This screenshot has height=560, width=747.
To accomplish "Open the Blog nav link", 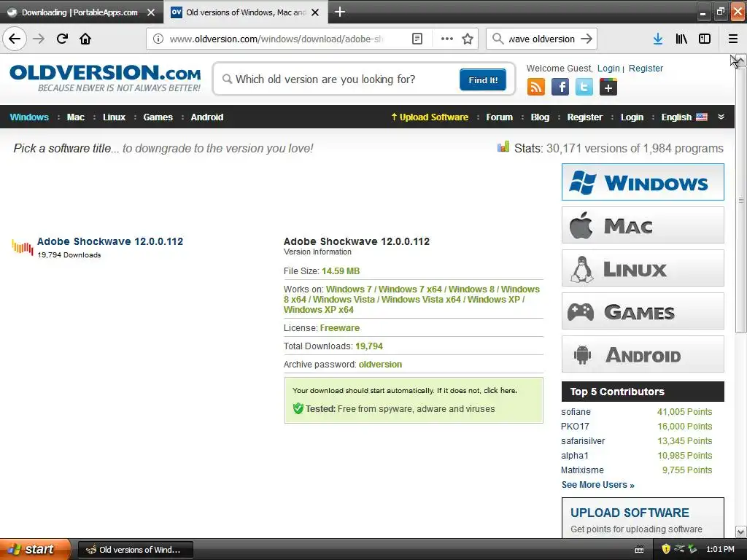I will pyautogui.click(x=540, y=117).
